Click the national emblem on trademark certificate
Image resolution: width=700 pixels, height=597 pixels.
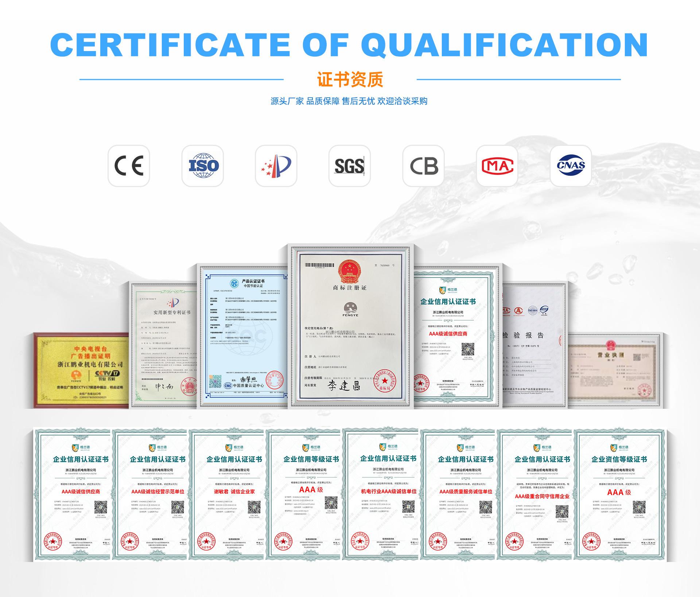click(350, 271)
